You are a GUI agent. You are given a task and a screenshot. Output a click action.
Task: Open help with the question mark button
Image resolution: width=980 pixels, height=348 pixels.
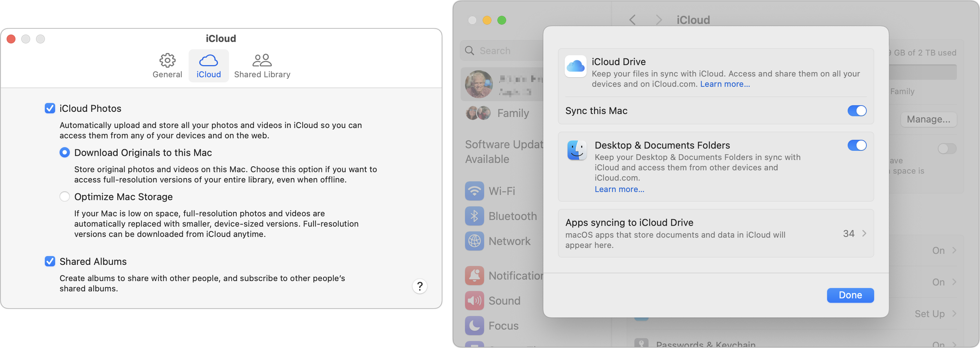pyautogui.click(x=419, y=286)
